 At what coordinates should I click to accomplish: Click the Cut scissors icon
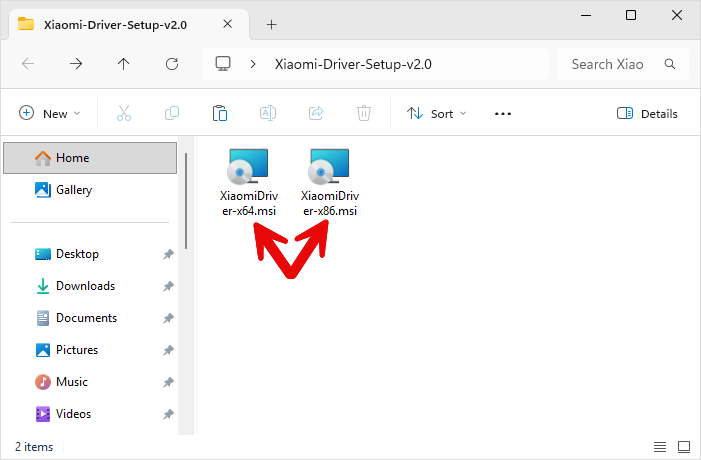[x=124, y=114]
